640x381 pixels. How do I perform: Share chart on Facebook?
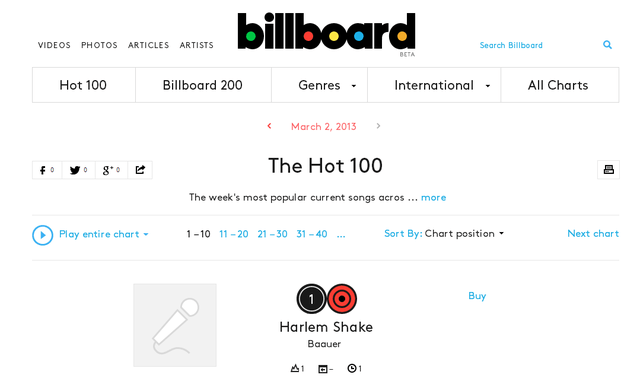coord(47,170)
